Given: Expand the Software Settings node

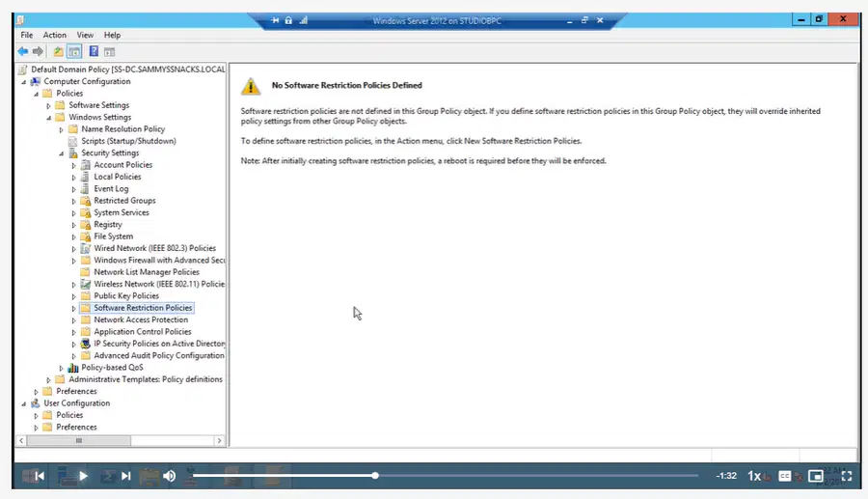Looking at the screenshot, I should coord(49,106).
